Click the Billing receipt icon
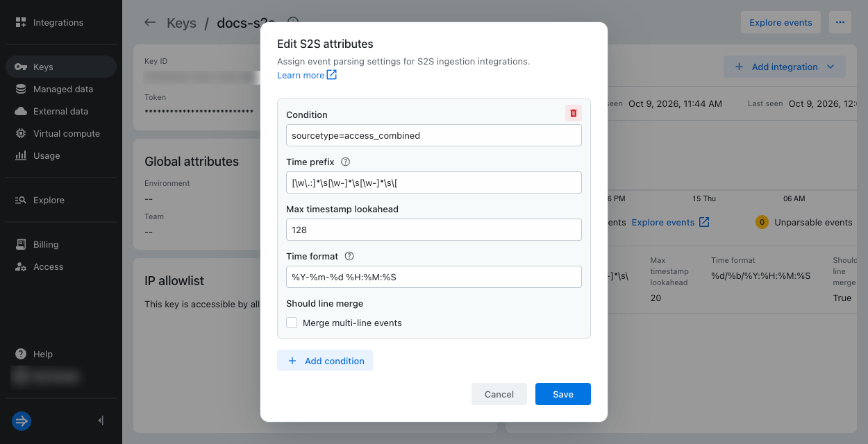Viewport: 868px width, 444px height. pyautogui.click(x=21, y=244)
